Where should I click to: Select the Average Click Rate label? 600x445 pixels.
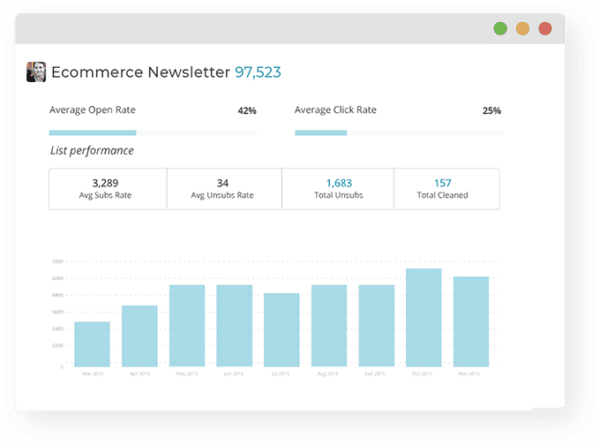[x=336, y=110]
